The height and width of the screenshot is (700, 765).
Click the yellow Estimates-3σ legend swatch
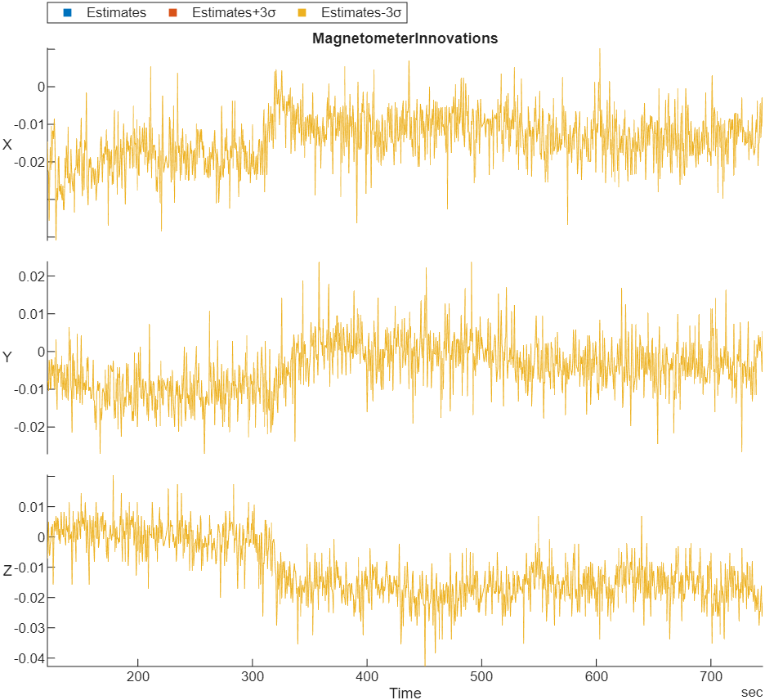pyautogui.click(x=302, y=13)
